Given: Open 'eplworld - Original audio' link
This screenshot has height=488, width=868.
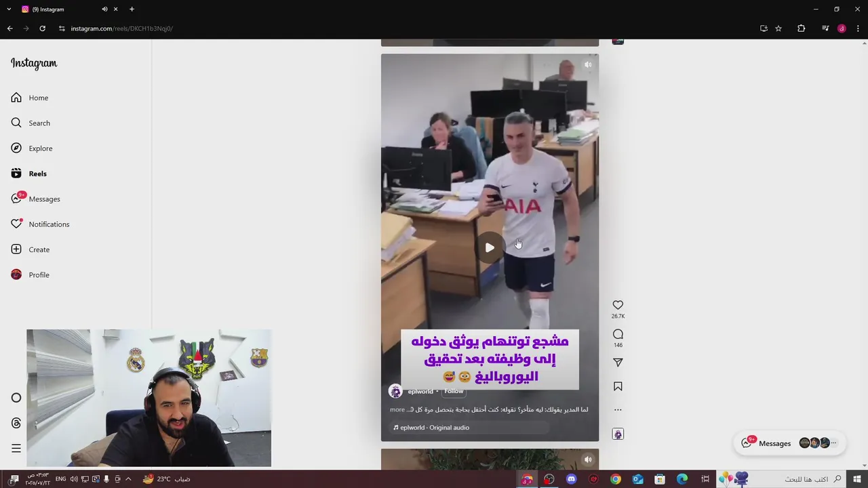Looking at the screenshot, I should (x=431, y=428).
